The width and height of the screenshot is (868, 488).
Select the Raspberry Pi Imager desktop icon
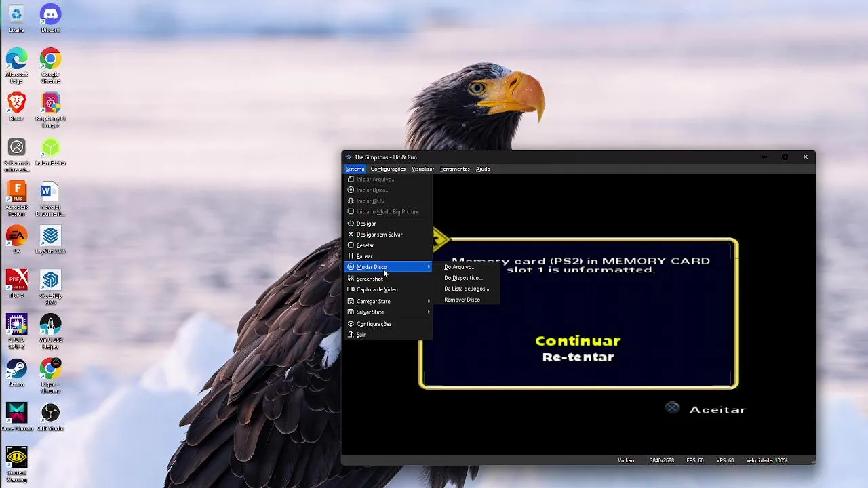click(x=50, y=110)
